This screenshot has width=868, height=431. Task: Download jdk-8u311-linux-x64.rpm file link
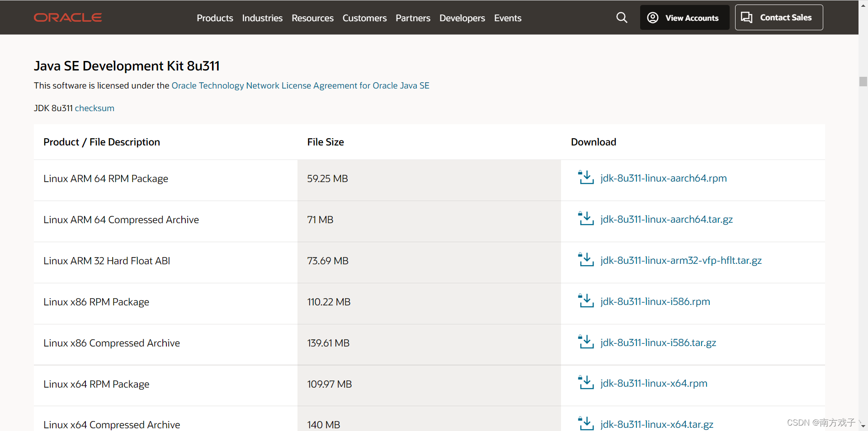pos(654,383)
